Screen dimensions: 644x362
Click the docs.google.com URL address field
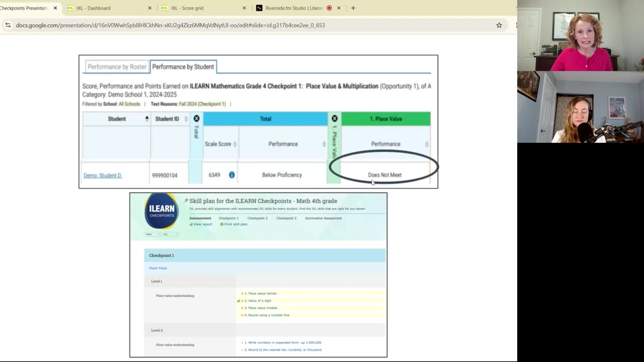170,25
